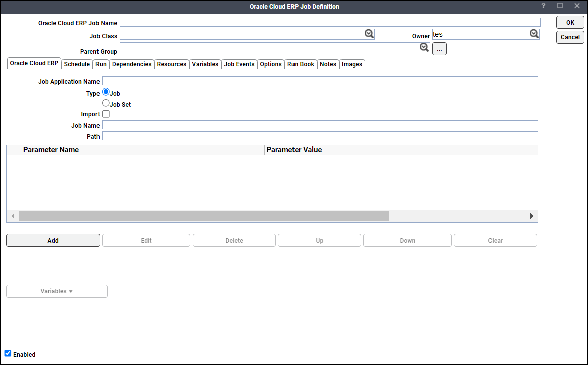Focus the Job Name input field

click(320, 125)
